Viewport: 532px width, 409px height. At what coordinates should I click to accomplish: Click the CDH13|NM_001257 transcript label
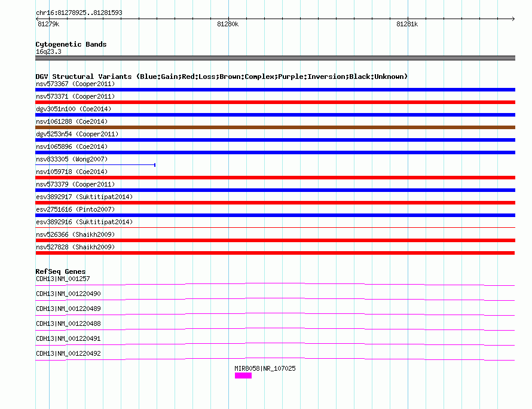click(x=63, y=279)
